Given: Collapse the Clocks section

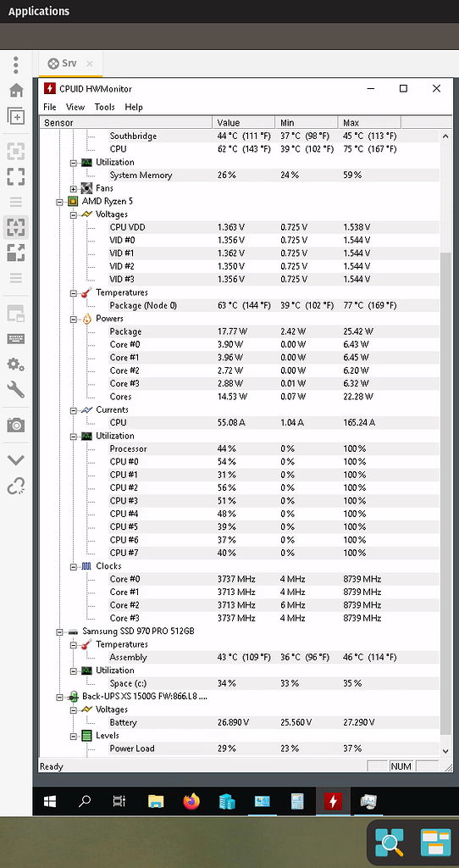Looking at the screenshot, I should click(74, 566).
